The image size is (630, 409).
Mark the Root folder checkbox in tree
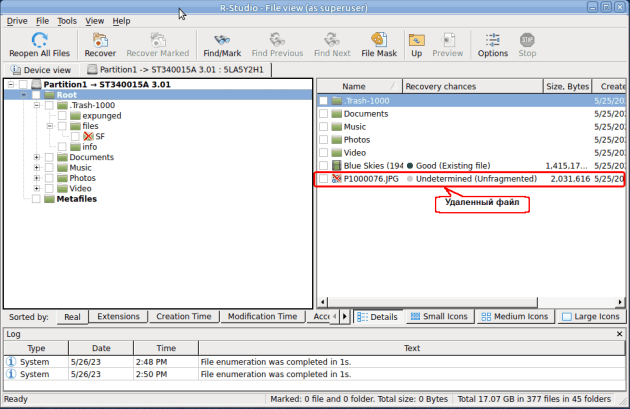coord(36,95)
